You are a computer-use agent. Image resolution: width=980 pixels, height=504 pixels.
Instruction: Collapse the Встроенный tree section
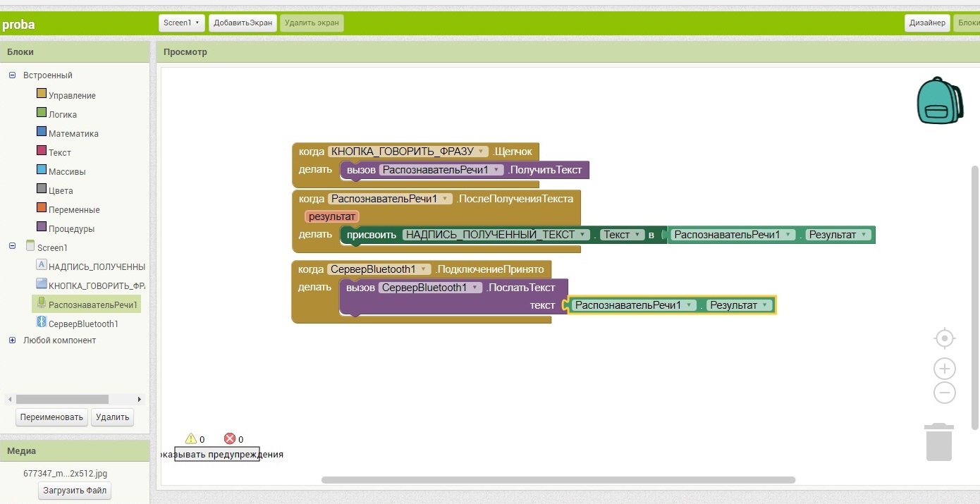pyautogui.click(x=12, y=75)
